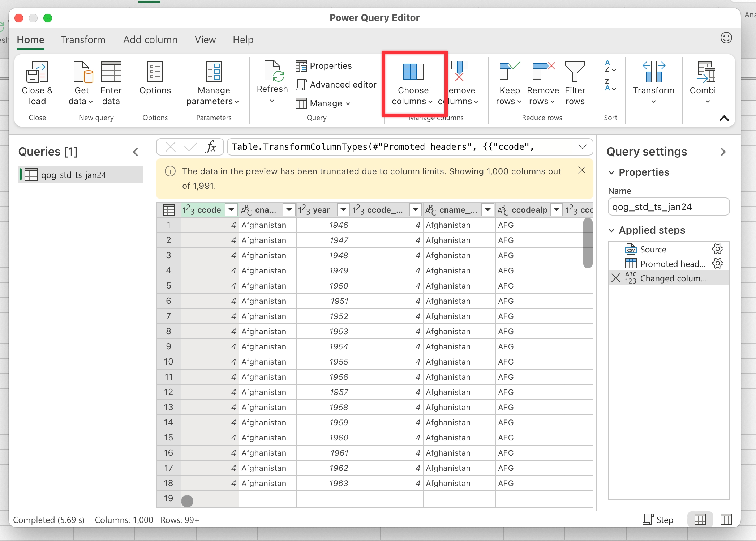Switch to the Transform tab

tap(83, 40)
